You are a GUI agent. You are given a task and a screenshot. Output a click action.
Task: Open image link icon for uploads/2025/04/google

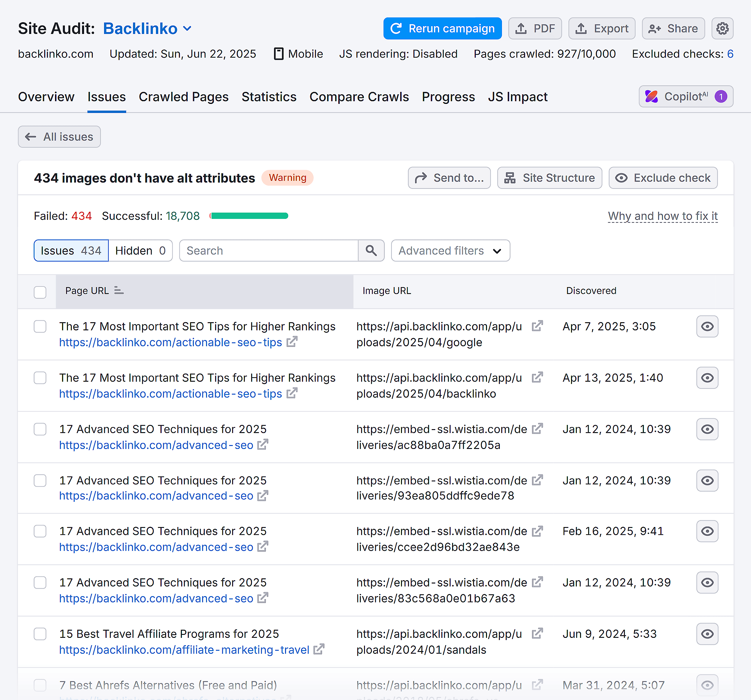(x=537, y=326)
